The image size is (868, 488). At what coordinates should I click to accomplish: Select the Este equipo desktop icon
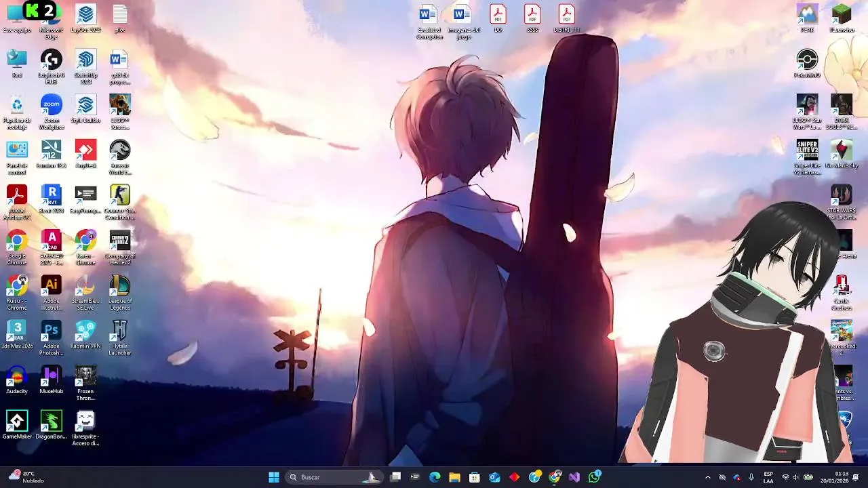tap(17, 19)
